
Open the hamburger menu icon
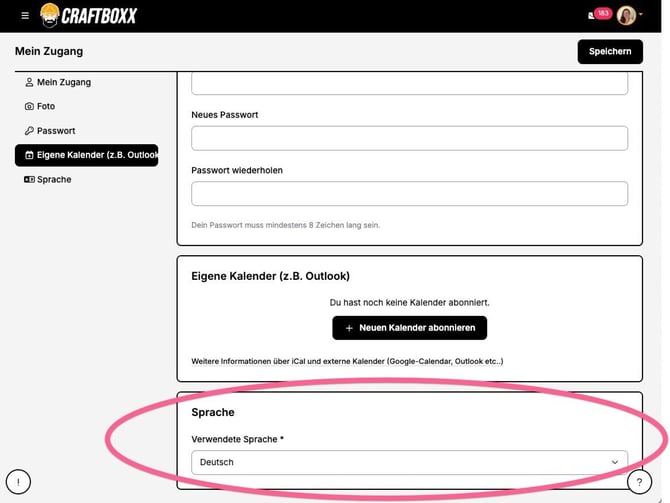25,15
